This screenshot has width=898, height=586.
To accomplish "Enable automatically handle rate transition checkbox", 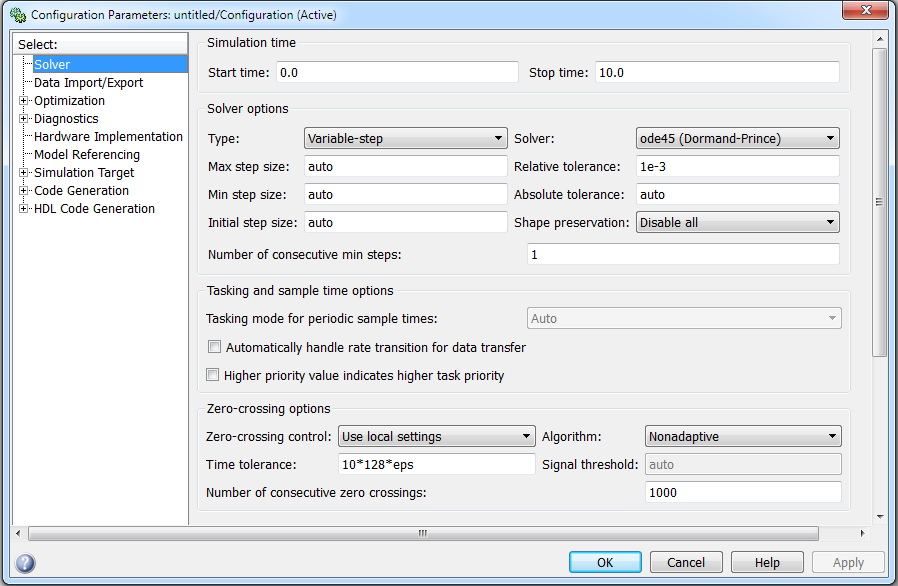I will (x=214, y=347).
